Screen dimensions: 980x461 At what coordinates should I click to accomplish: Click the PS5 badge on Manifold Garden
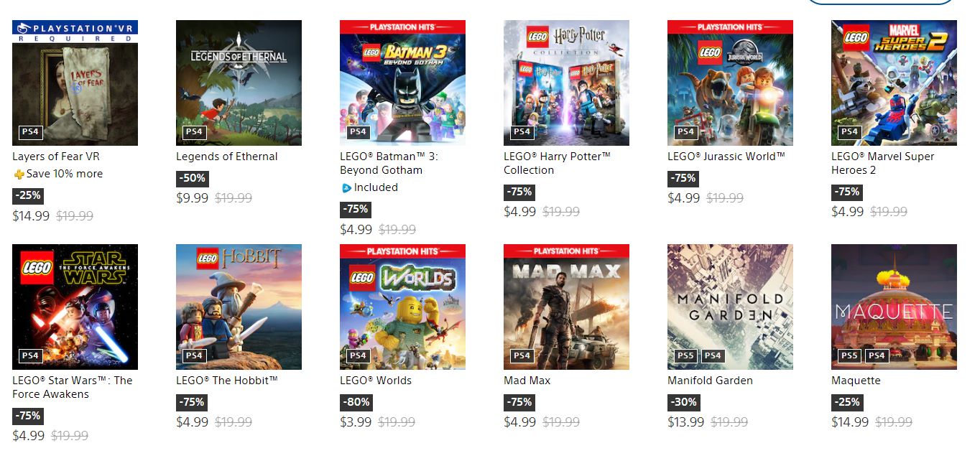pyautogui.click(x=685, y=355)
